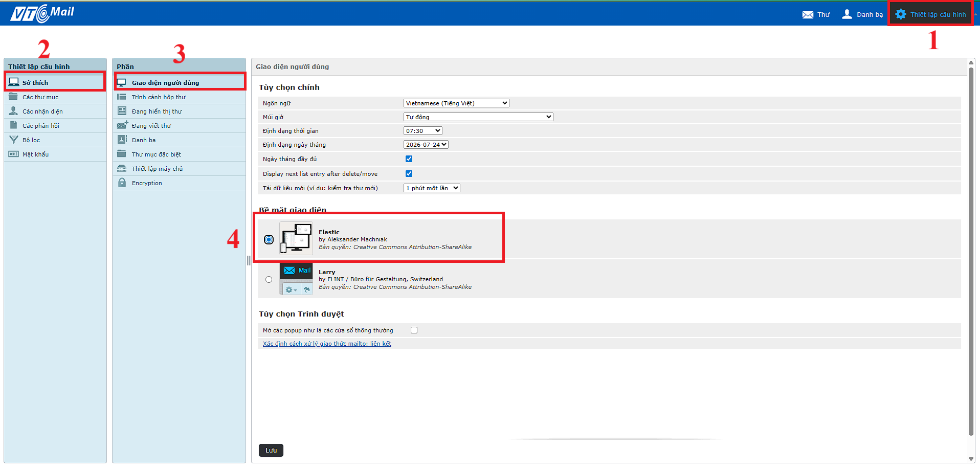This screenshot has height=472, width=980.
Task: Open the mailto protocol handler link
Action: (327, 344)
